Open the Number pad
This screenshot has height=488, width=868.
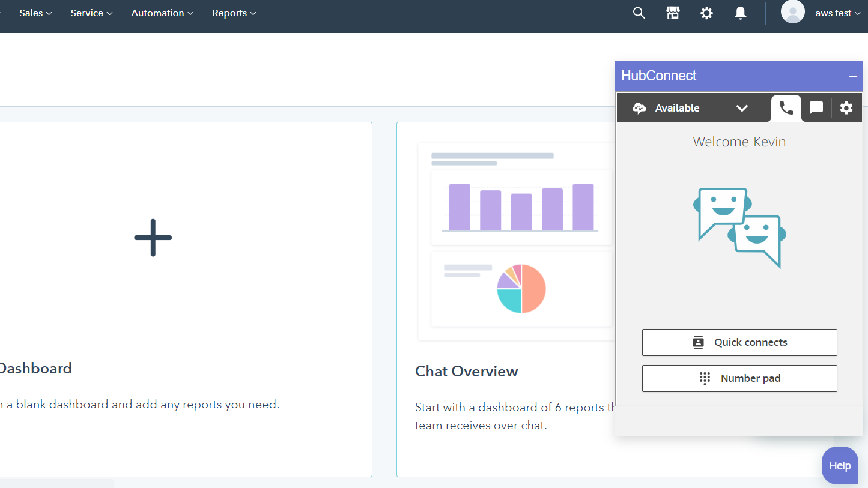(x=739, y=378)
